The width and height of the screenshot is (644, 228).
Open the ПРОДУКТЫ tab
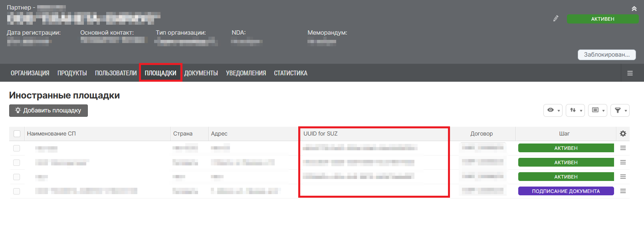[72, 73]
